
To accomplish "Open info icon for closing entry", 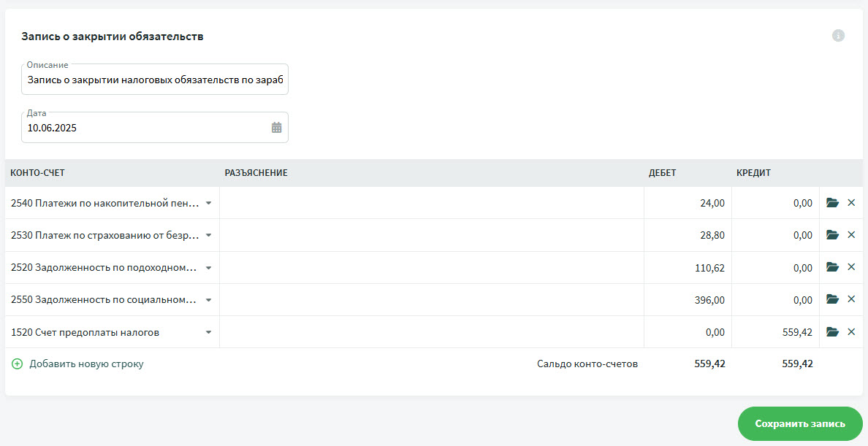I will point(838,36).
